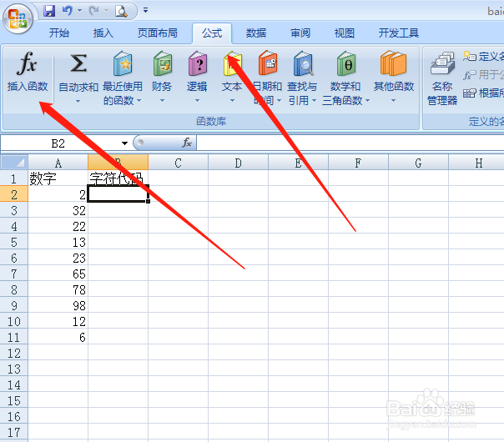Click cell A11 with value 6
The image size is (504, 442).
pyautogui.click(x=58, y=337)
